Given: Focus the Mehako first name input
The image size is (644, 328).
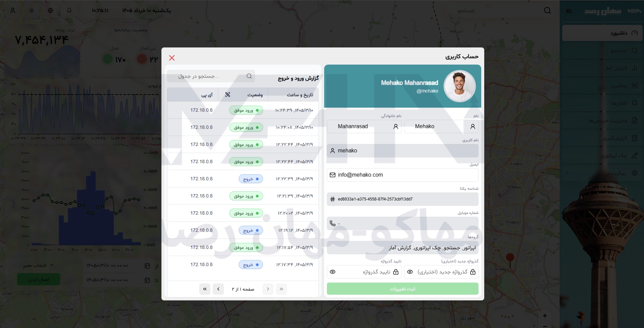Looking at the screenshot, I should [x=441, y=126].
